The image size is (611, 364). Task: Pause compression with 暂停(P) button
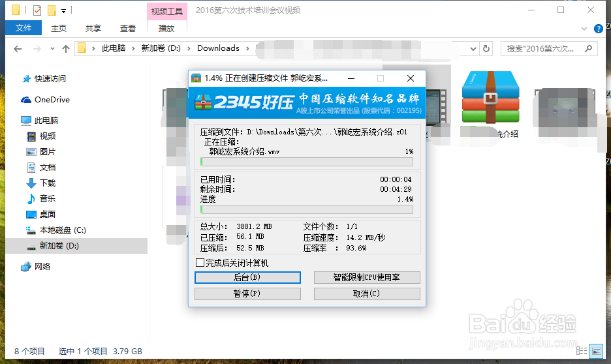click(x=247, y=294)
